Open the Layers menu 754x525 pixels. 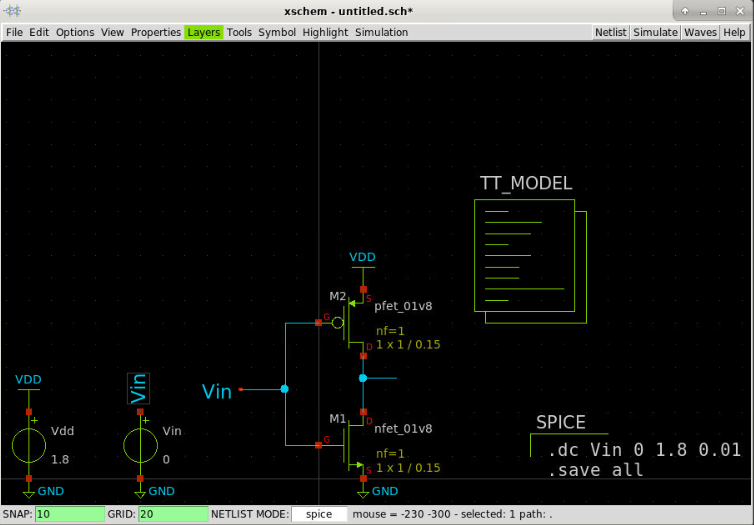(203, 32)
